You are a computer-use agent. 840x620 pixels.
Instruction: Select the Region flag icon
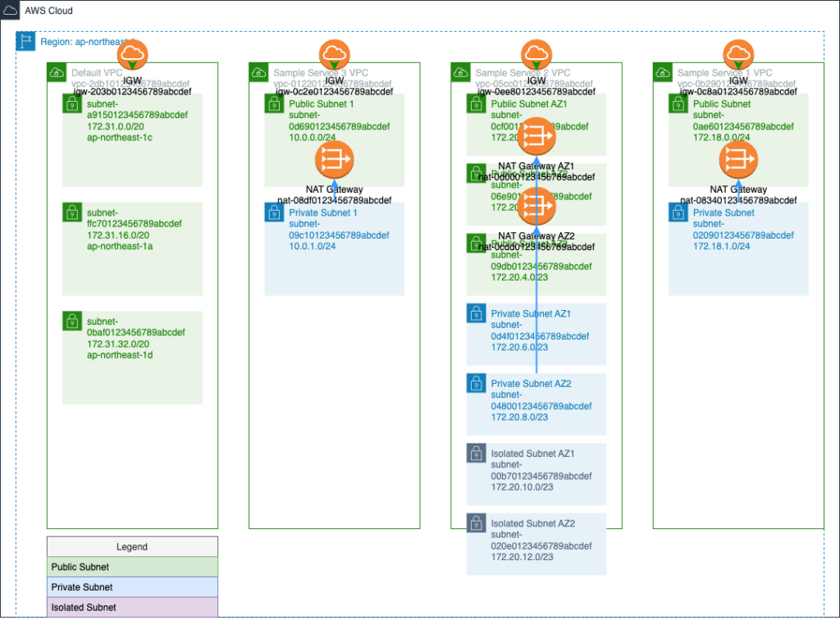click(25, 41)
